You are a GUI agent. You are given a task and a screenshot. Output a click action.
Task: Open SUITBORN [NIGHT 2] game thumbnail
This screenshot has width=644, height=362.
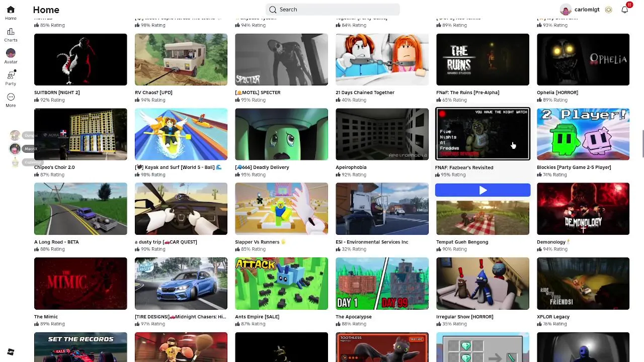click(80, 59)
